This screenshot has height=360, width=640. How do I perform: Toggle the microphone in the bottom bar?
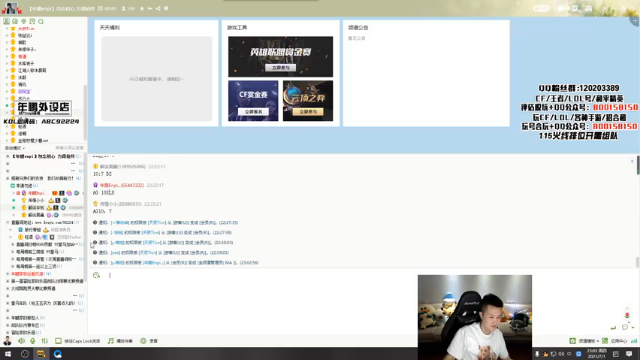[33, 340]
